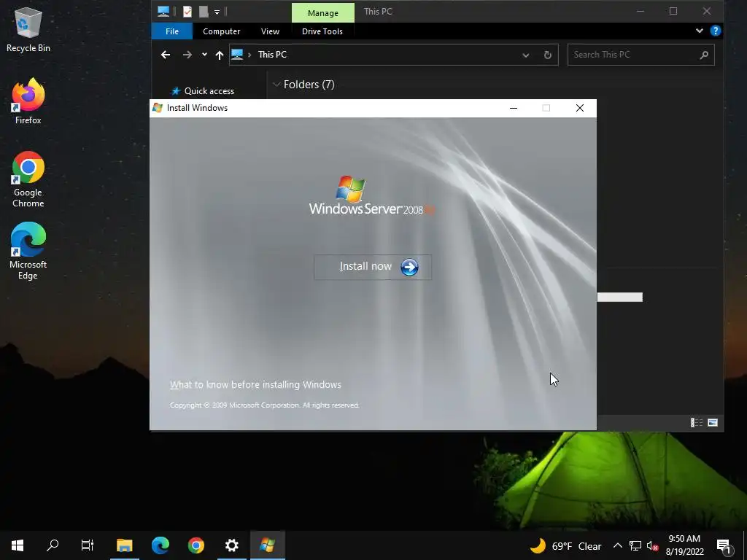Viewport: 747px width, 560px height.
Task: Select Install Windows taskbar button
Action: click(x=267, y=545)
